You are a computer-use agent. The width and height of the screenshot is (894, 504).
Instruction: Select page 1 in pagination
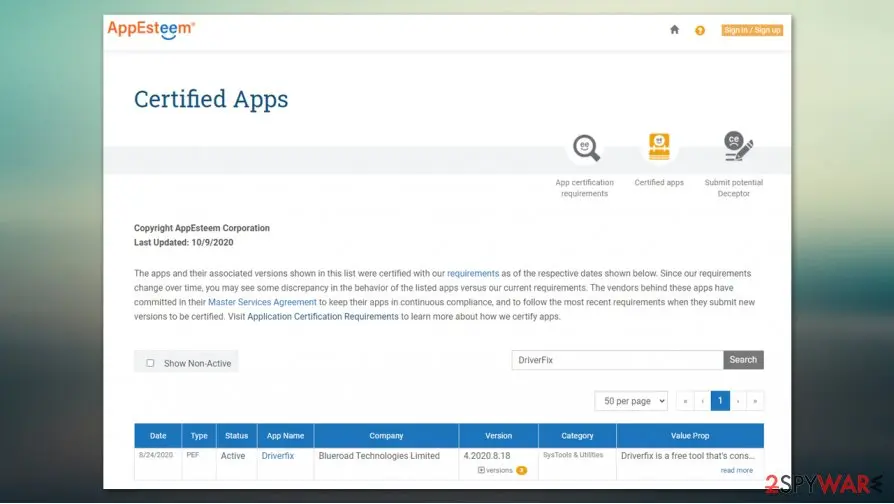[x=720, y=401]
